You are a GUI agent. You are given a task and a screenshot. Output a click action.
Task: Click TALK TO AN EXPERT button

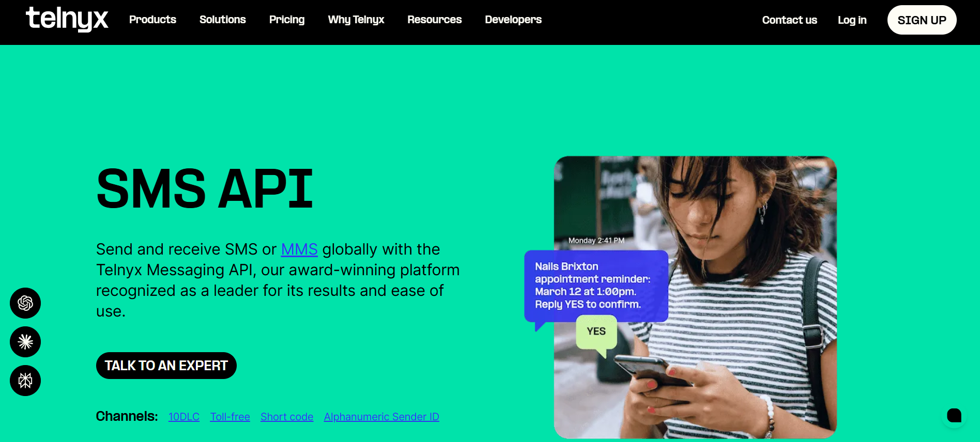tap(166, 366)
